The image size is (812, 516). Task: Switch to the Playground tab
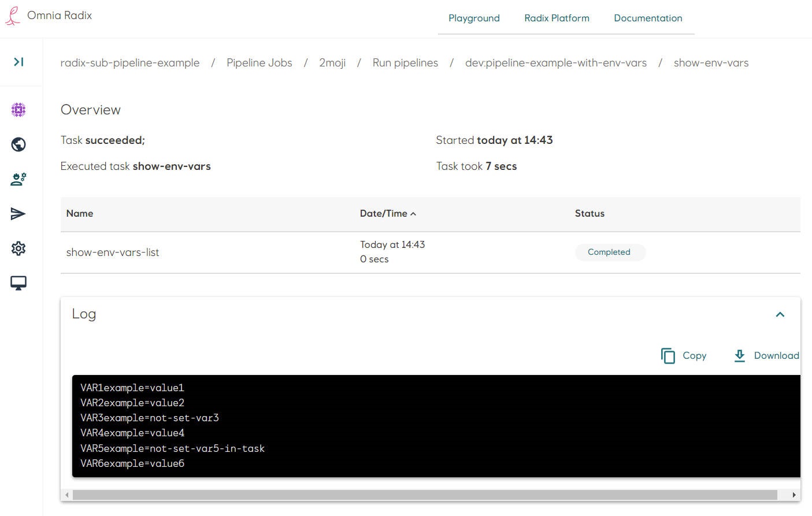[474, 18]
